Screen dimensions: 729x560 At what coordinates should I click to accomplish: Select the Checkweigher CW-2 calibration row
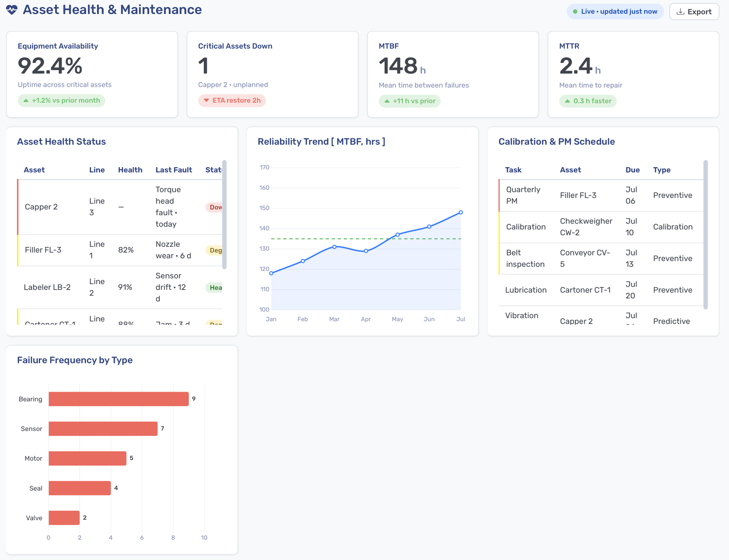[x=601, y=227]
